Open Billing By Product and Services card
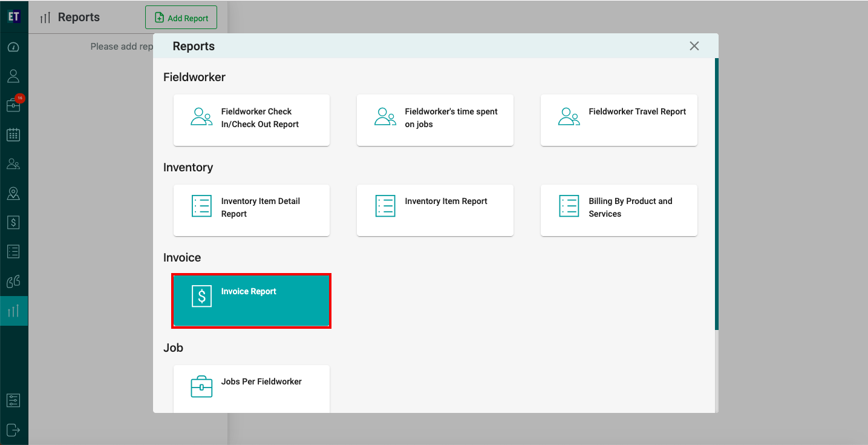The width and height of the screenshot is (868, 445). pos(619,210)
